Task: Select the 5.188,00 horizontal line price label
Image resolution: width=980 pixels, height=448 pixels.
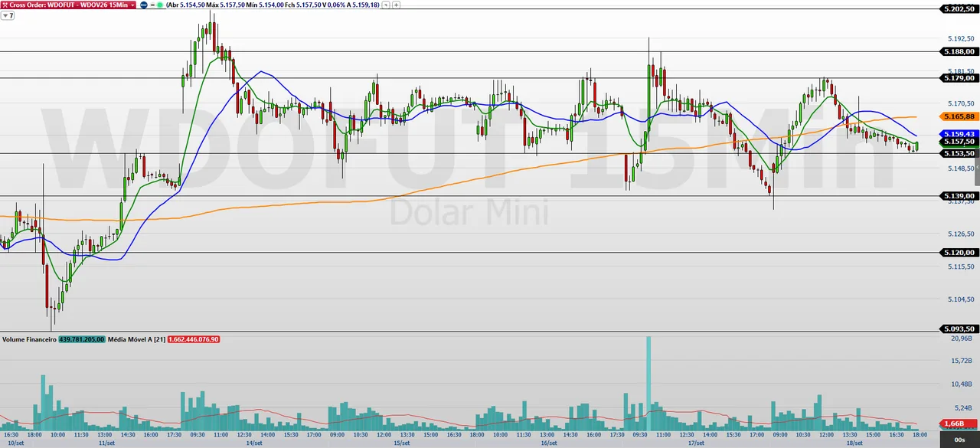Action: pos(959,51)
